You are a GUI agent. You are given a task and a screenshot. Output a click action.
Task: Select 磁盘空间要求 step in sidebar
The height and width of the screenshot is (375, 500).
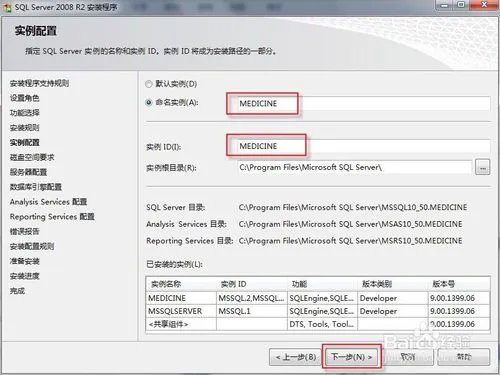(x=32, y=157)
